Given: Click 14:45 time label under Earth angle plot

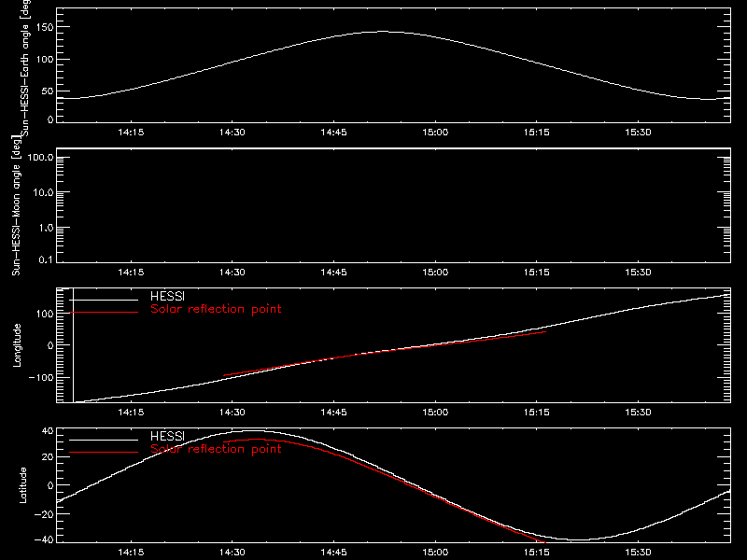Looking at the screenshot, I should [x=333, y=132].
